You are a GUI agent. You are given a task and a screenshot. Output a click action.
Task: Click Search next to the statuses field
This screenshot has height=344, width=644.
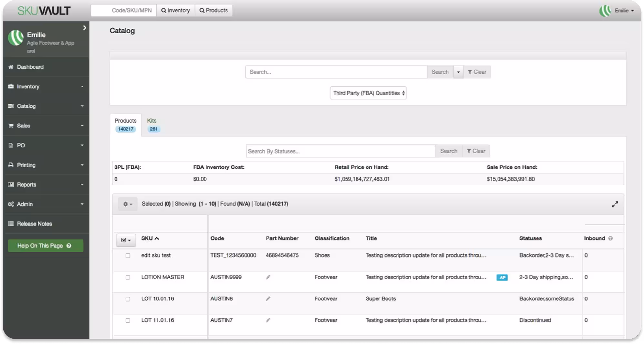449,151
